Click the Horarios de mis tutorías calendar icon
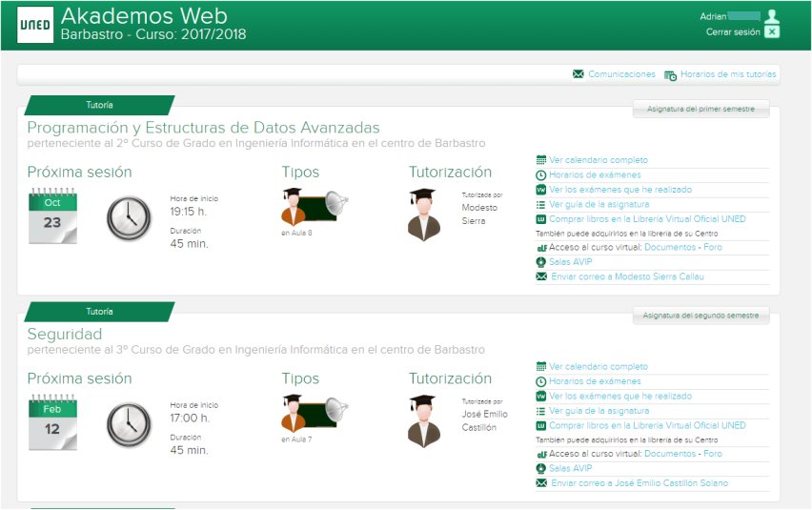This screenshot has height=510, width=812. 670,74
